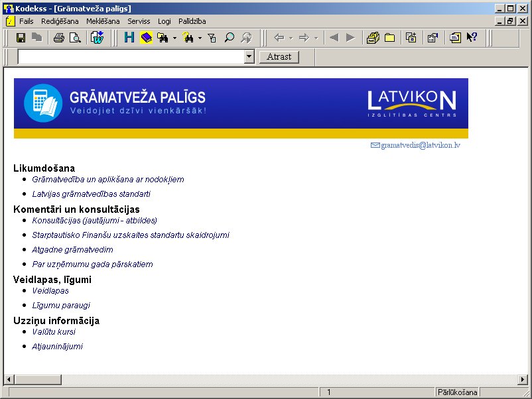Click the stacked folders cabinet icon

373,38
